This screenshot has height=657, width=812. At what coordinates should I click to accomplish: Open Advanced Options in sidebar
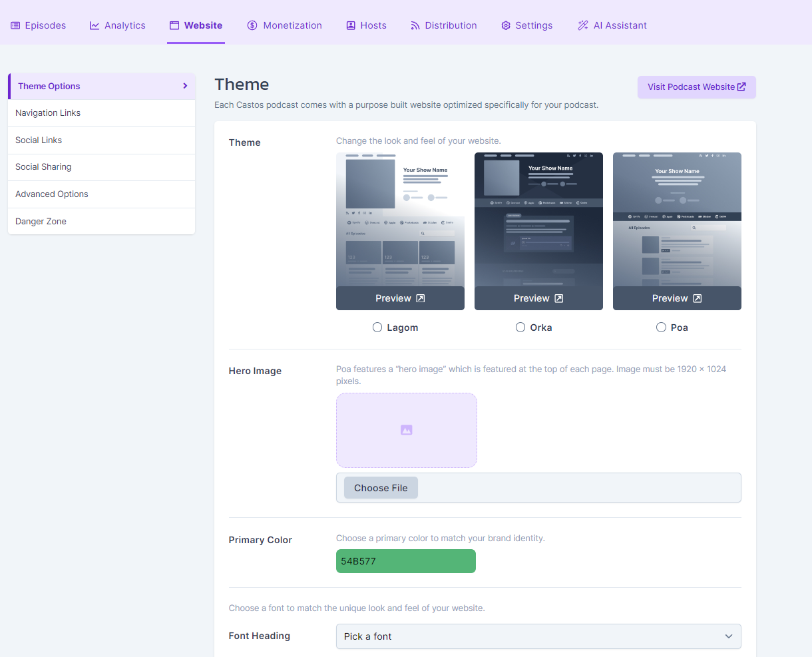[x=102, y=194]
